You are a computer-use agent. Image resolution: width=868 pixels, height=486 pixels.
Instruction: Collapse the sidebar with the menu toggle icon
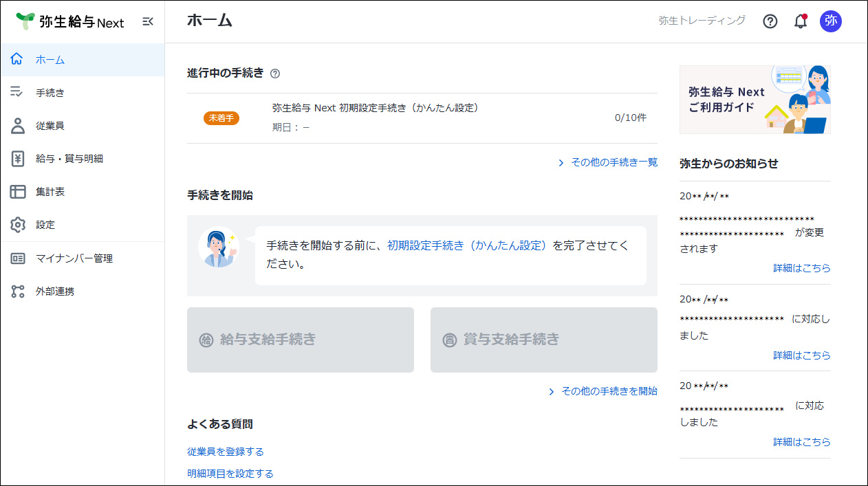pyautogui.click(x=148, y=21)
